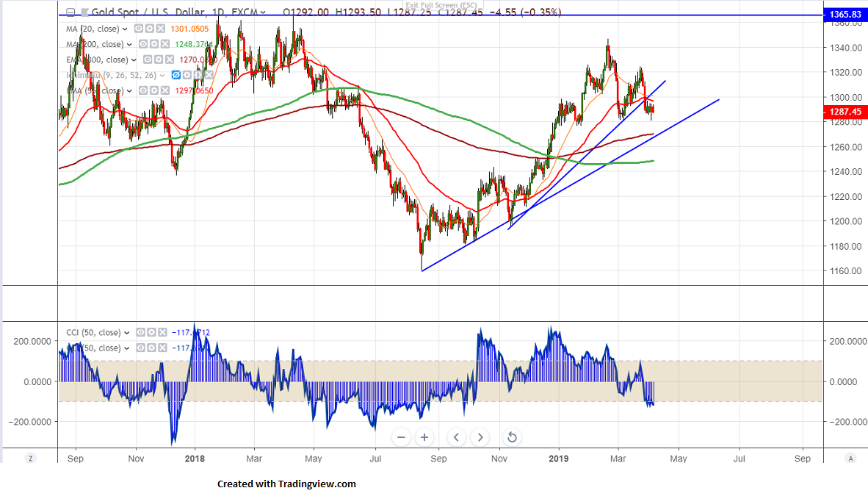Hide the EMA (55, close) indicator
The image size is (868, 499).
coord(142,91)
